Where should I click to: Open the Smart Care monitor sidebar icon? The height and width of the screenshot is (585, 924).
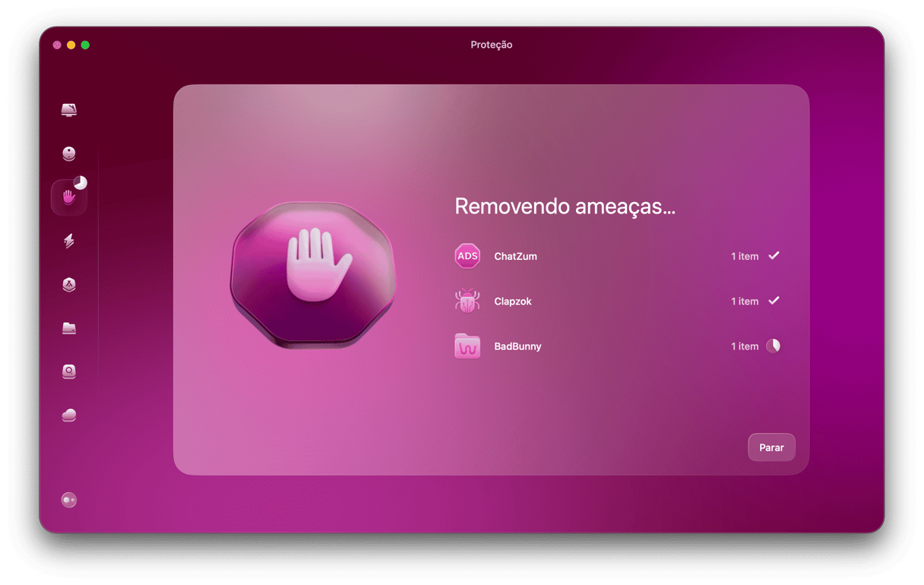[x=69, y=110]
